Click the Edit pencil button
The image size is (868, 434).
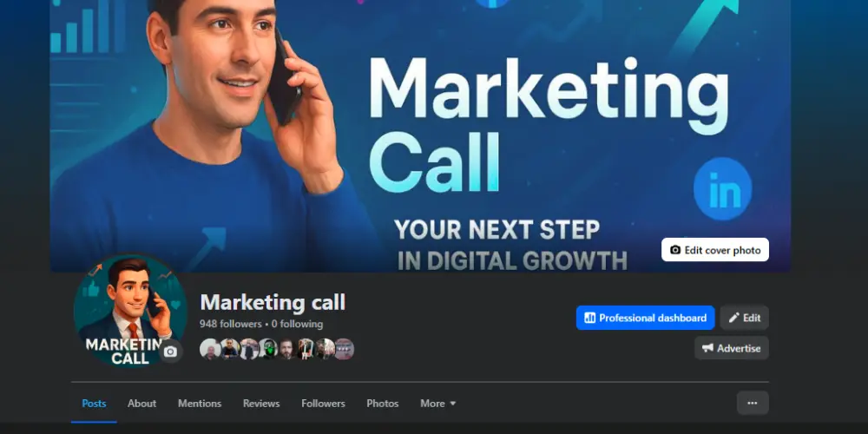click(745, 318)
